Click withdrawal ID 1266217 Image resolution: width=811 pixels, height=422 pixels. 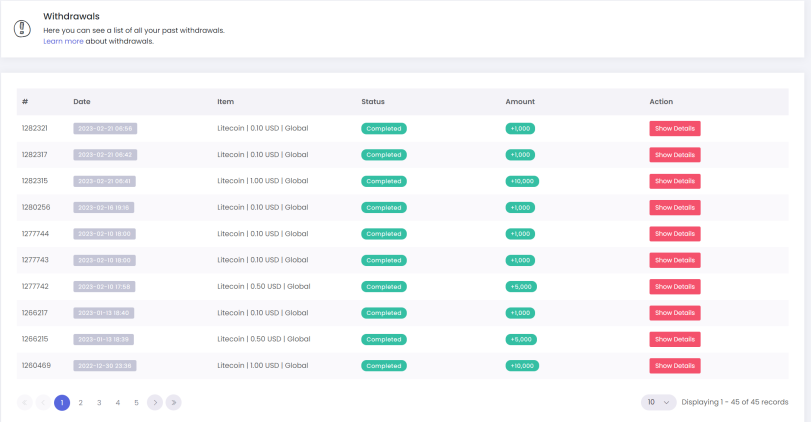[x=35, y=313]
